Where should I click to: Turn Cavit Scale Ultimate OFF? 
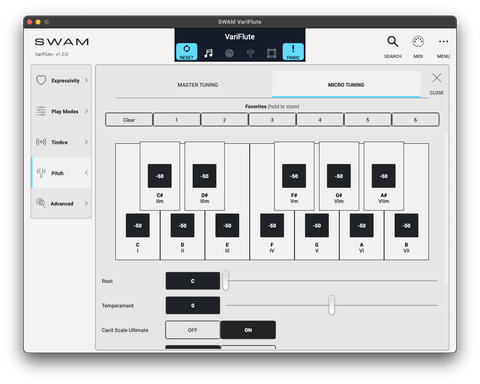pyautogui.click(x=193, y=330)
